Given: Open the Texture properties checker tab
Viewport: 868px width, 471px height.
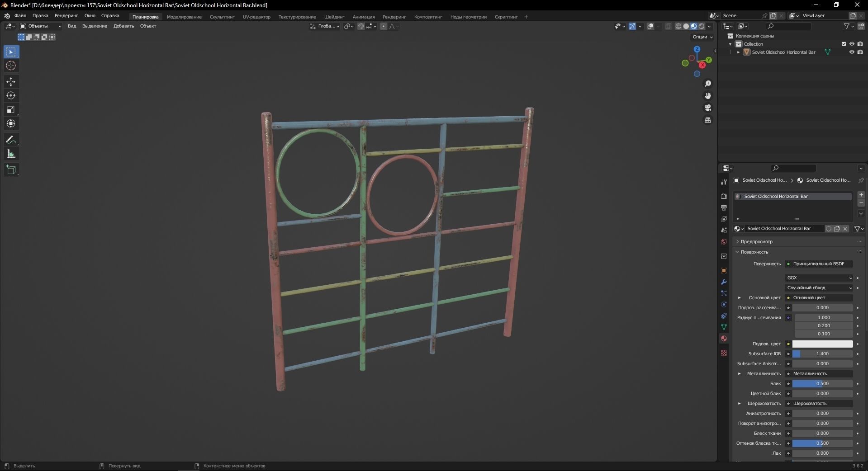Looking at the screenshot, I should point(724,353).
